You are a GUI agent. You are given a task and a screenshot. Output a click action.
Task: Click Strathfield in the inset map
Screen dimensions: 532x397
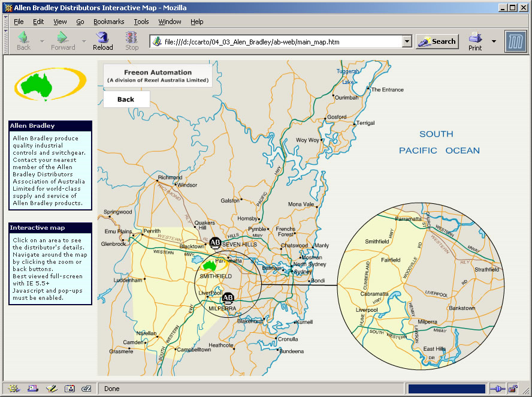pos(487,269)
